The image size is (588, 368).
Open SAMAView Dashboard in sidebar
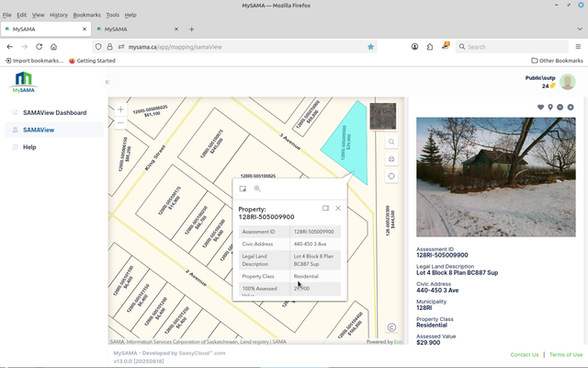(x=60, y=113)
